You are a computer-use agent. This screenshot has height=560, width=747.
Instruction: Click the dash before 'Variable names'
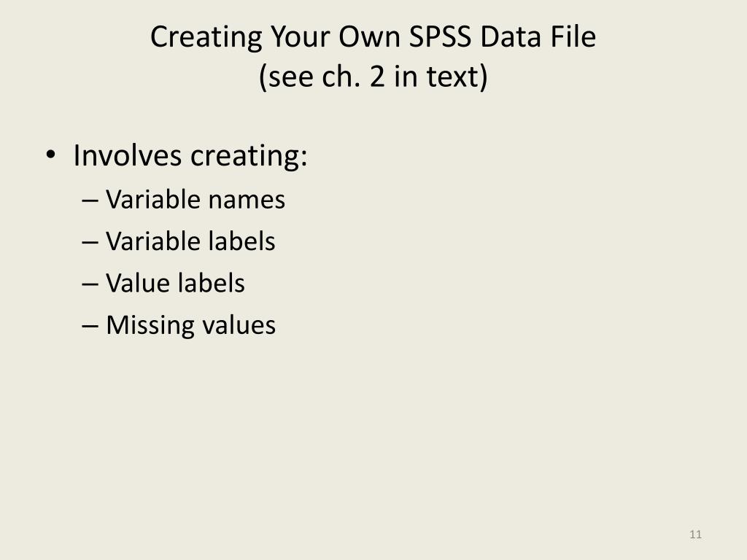tap(90, 201)
